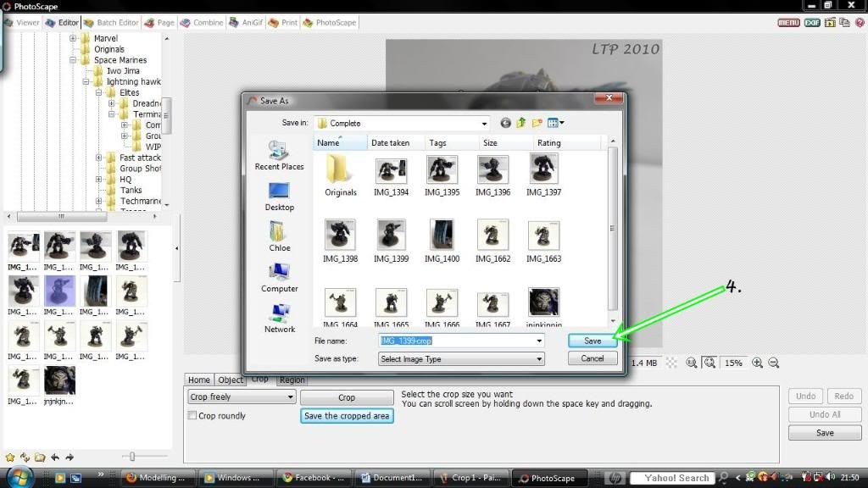Expand the Marvel folder in tree
This screenshot has width=868, height=488.
point(73,38)
